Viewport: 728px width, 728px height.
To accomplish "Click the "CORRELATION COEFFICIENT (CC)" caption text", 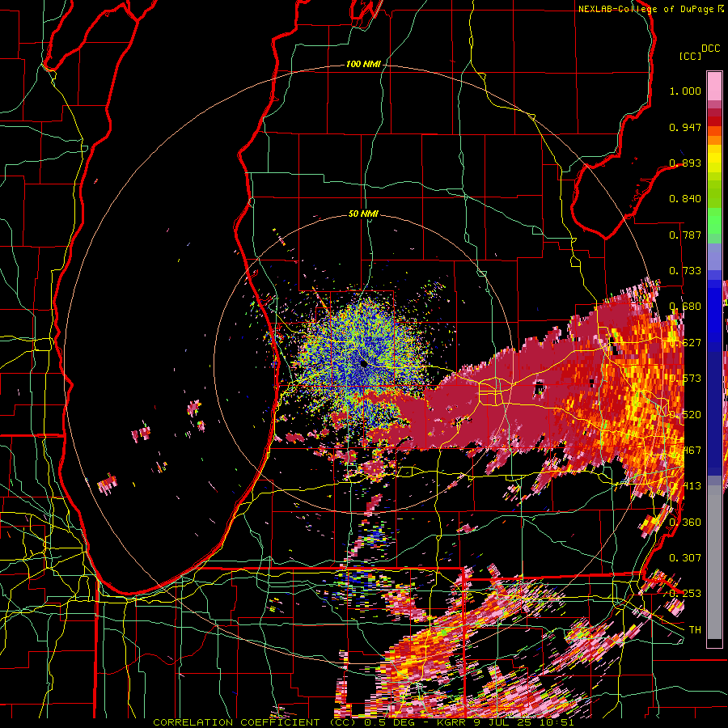I will click(255, 722).
